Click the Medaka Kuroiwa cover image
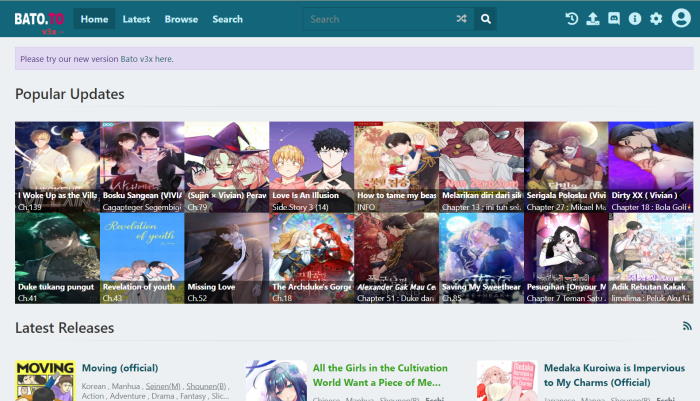Screen dimensions: 700x401 [507, 381]
